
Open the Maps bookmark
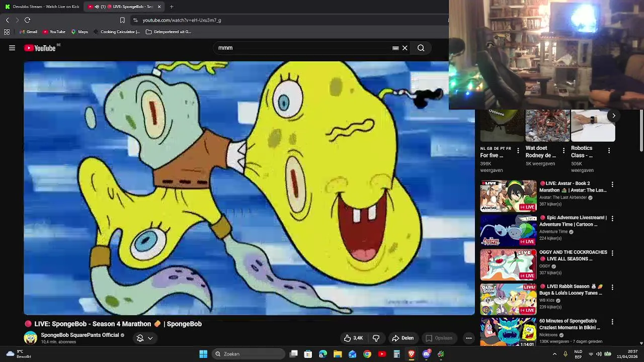pos(79,32)
